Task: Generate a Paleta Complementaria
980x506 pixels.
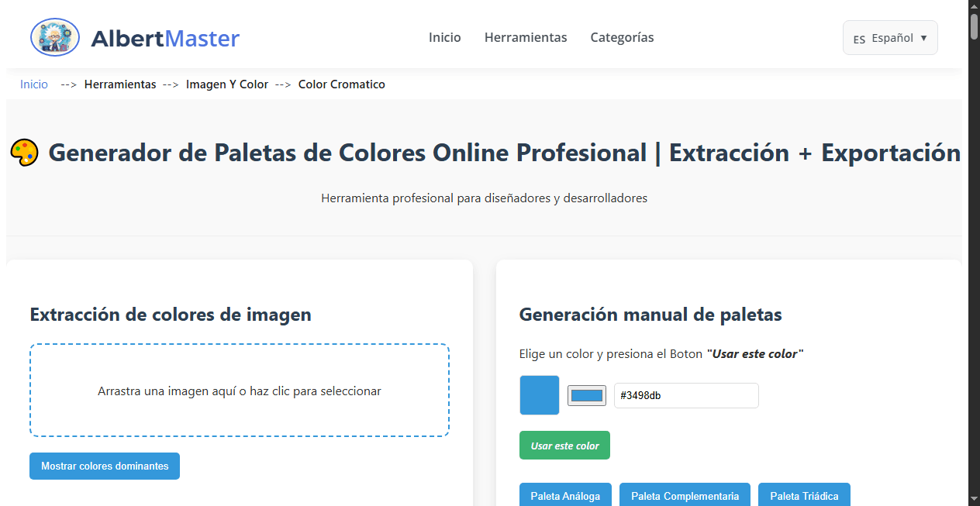Action: 685,496
